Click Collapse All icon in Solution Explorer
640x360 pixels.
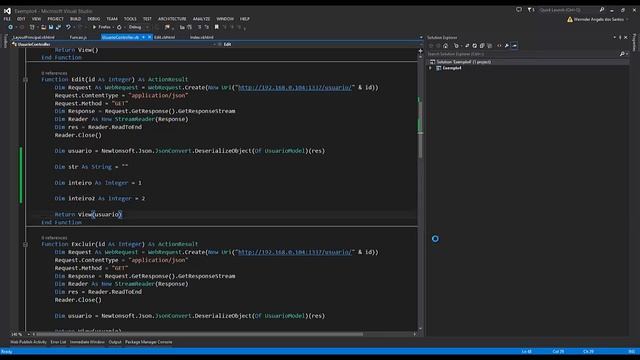[x=482, y=46]
